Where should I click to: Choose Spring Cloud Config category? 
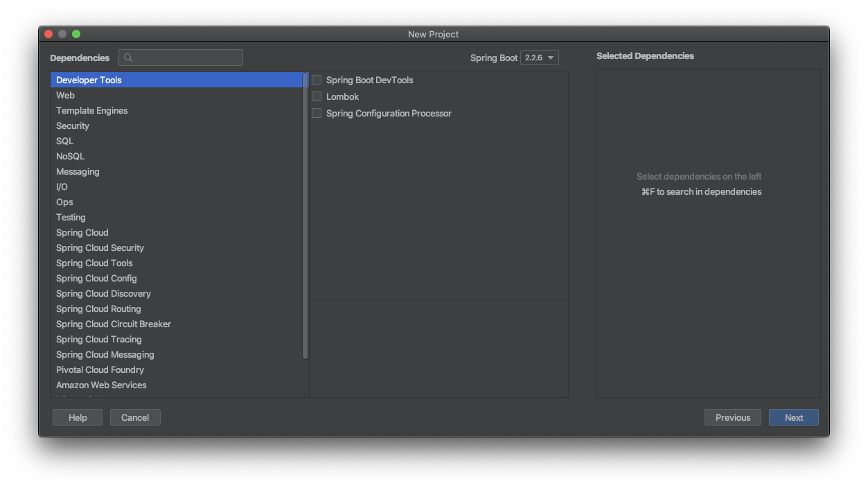177,278
